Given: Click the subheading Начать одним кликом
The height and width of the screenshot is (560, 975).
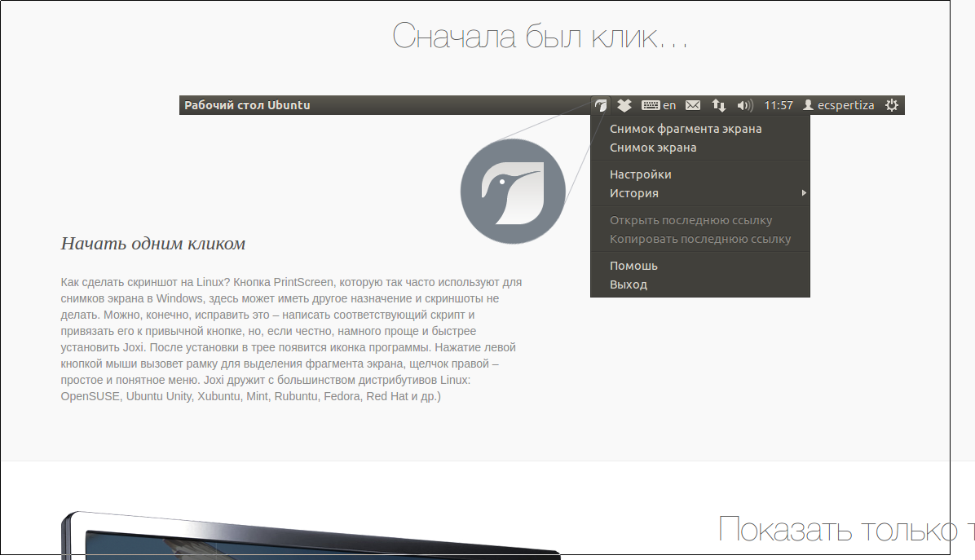Looking at the screenshot, I should coord(153,243).
